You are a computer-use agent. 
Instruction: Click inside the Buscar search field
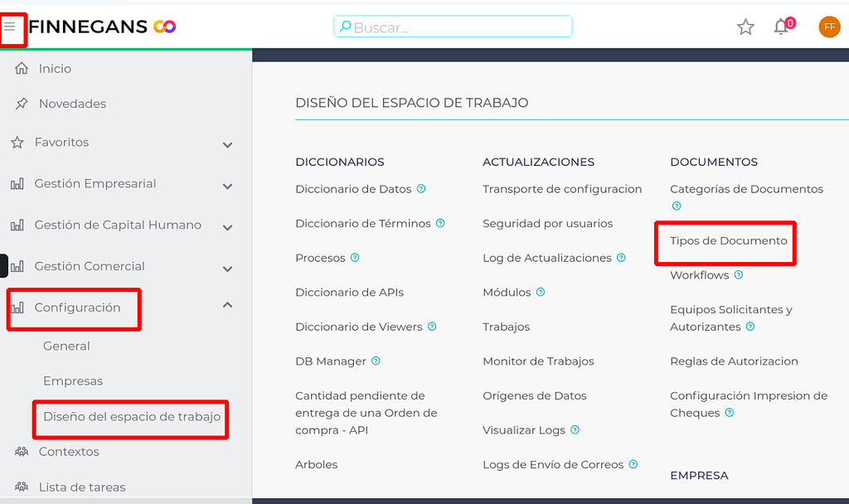pyautogui.click(x=453, y=26)
